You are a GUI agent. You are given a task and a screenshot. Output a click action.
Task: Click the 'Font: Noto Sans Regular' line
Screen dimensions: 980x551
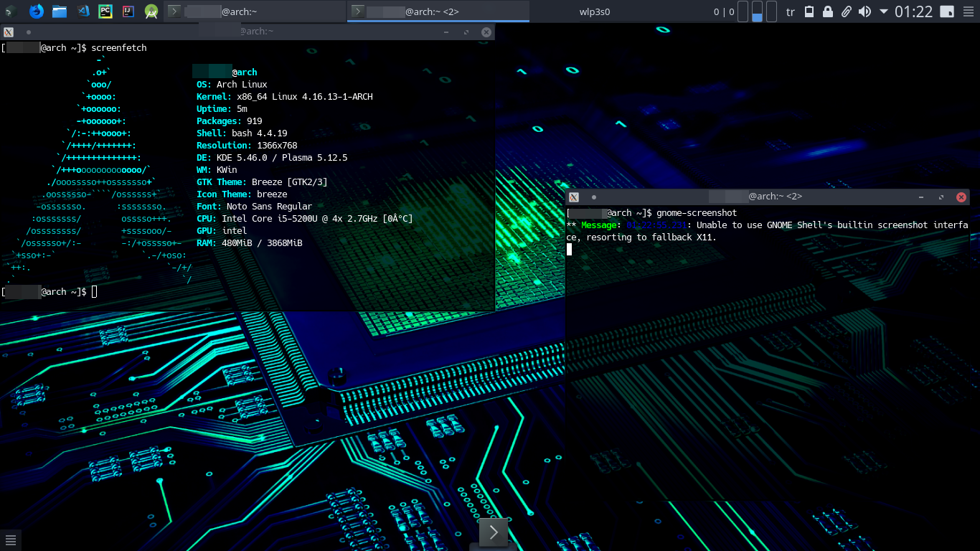[x=255, y=207]
